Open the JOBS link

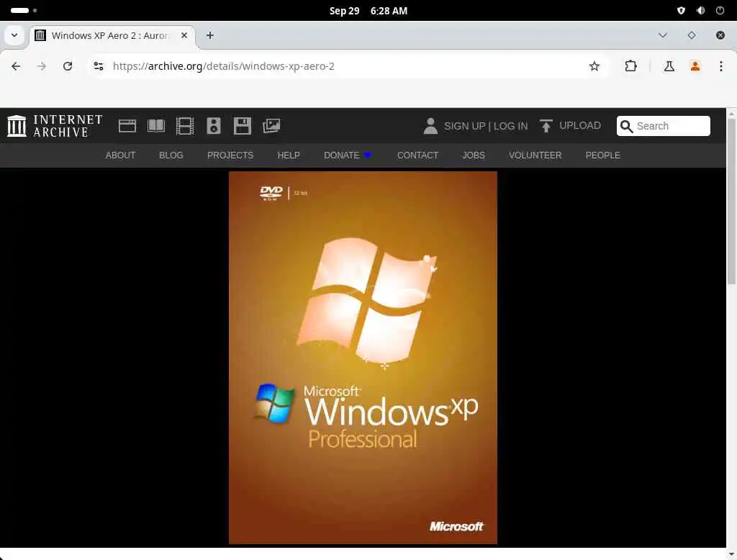pos(474,155)
